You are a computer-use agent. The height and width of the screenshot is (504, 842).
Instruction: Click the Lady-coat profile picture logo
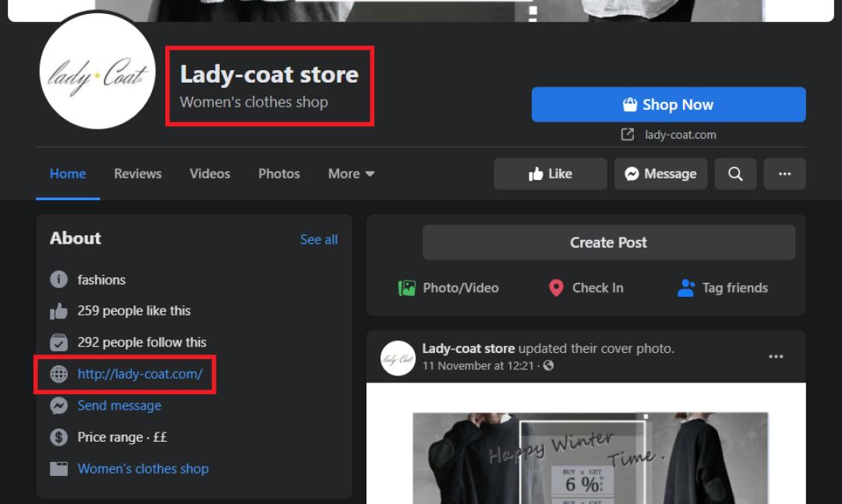pos(97,71)
